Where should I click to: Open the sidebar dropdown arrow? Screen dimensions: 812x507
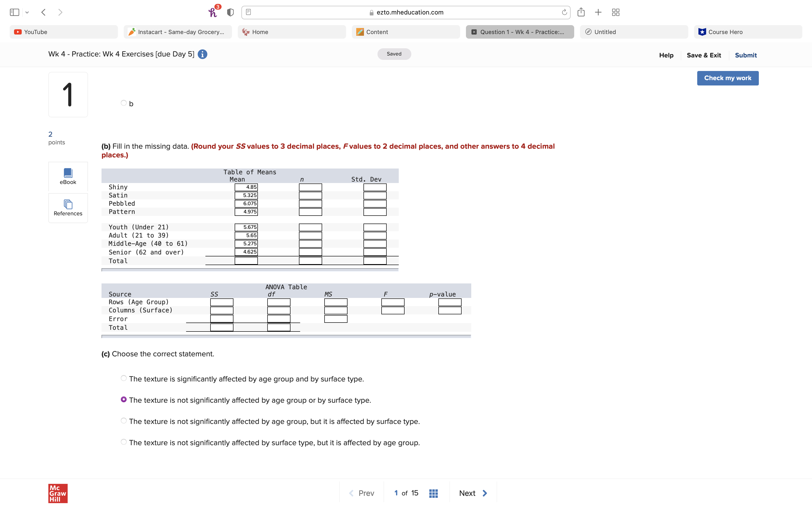(27, 12)
